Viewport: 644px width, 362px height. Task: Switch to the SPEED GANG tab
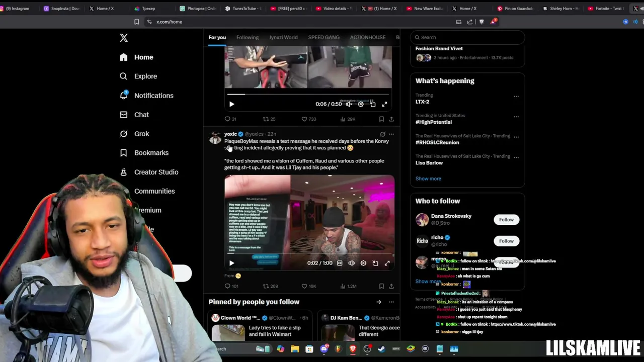coord(324,37)
